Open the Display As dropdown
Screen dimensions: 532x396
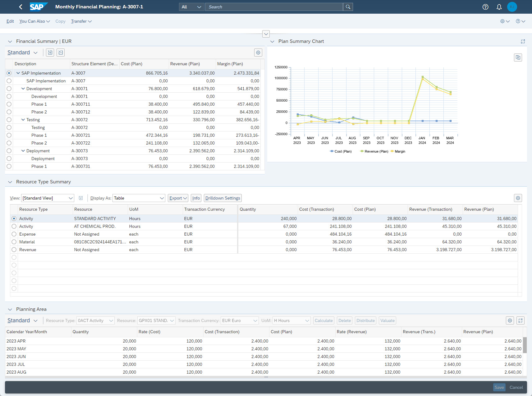point(139,198)
